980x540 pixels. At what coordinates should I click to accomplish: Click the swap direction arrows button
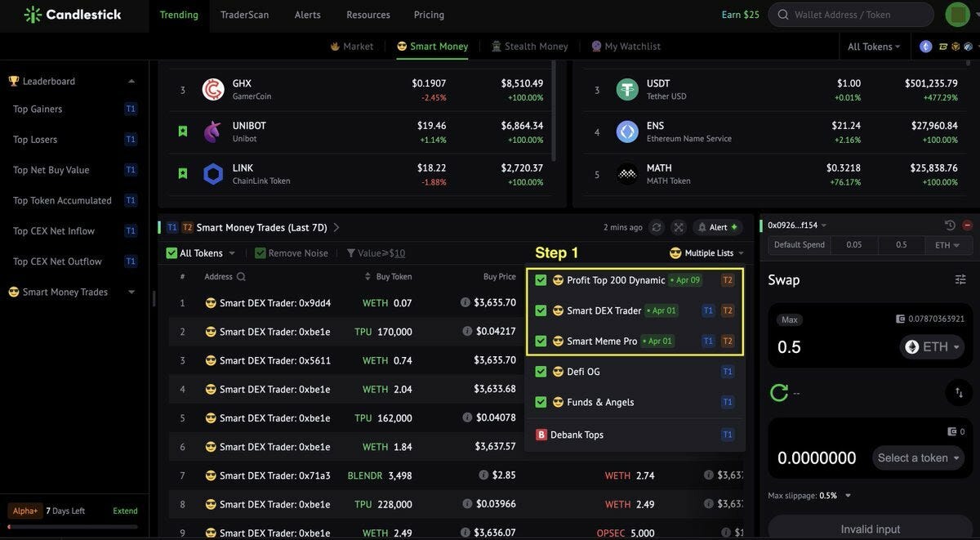pyautogui.click(x=959, y=393)
